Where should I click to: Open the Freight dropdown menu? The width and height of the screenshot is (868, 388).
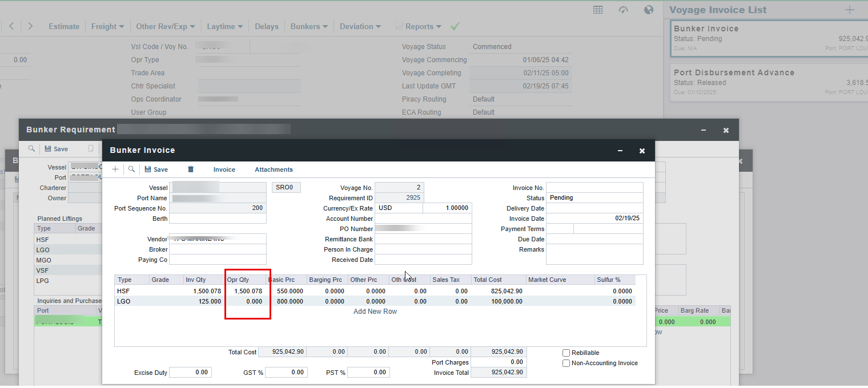pos(107,26)
